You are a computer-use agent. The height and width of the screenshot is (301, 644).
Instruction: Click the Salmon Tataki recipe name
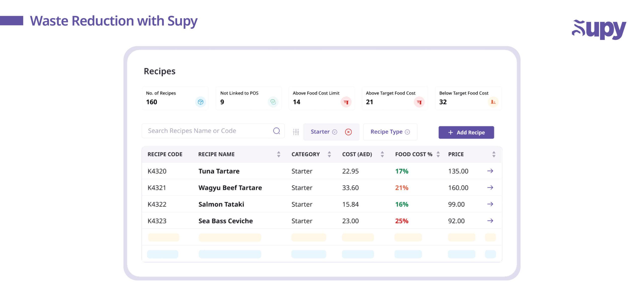221,204
